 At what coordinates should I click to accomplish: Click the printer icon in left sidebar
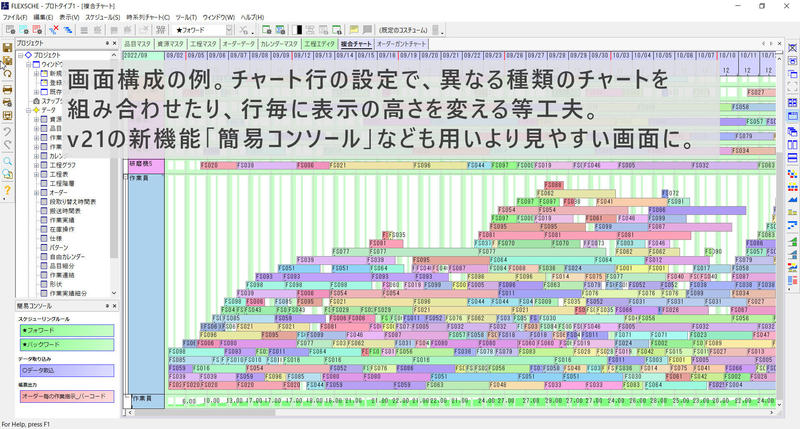click(x=8, y=89)
